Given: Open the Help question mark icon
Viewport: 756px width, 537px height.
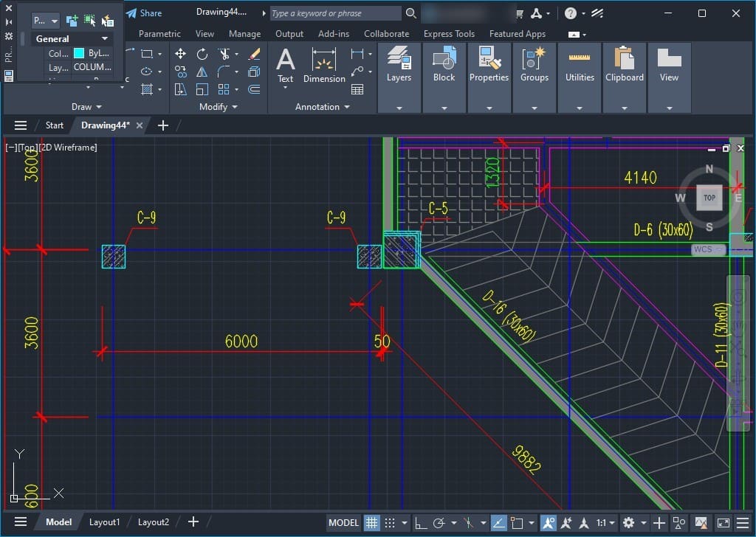Looking at the screenshot, I should coord(571,13).
